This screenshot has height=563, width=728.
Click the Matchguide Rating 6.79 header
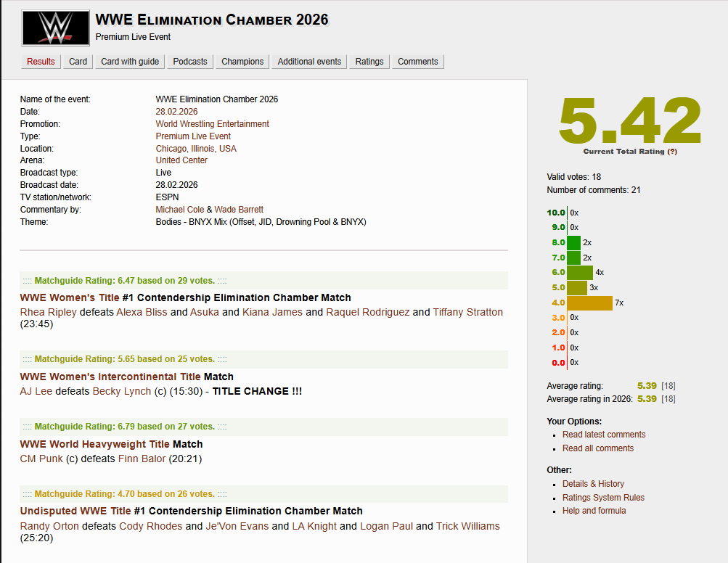tap(263, 427)
